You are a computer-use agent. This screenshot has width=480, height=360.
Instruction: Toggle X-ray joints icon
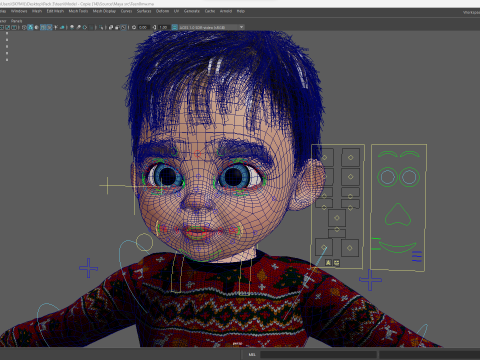point(124,27)
